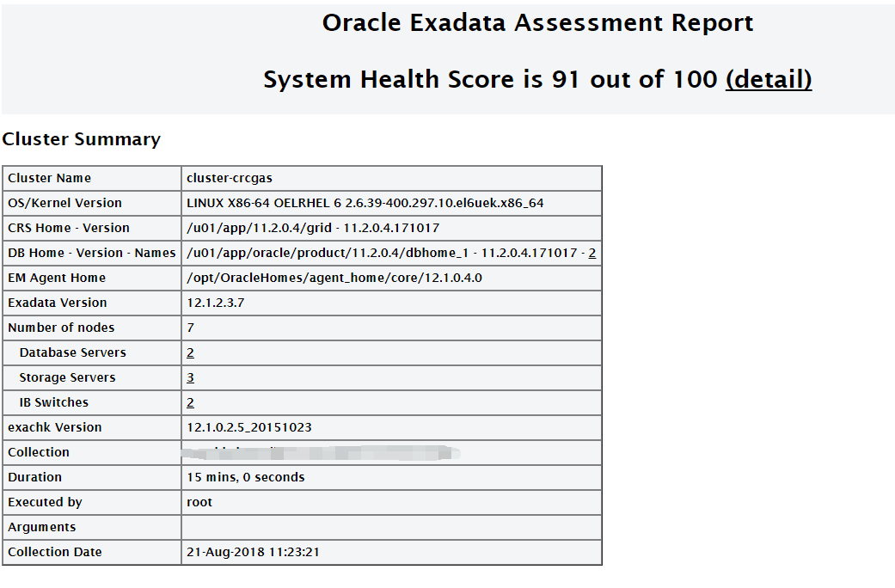Click the "2" link in the DB Home row
The height and width of the screenshot is (588, 895).
pyautogui.click(x=592, y=253)
